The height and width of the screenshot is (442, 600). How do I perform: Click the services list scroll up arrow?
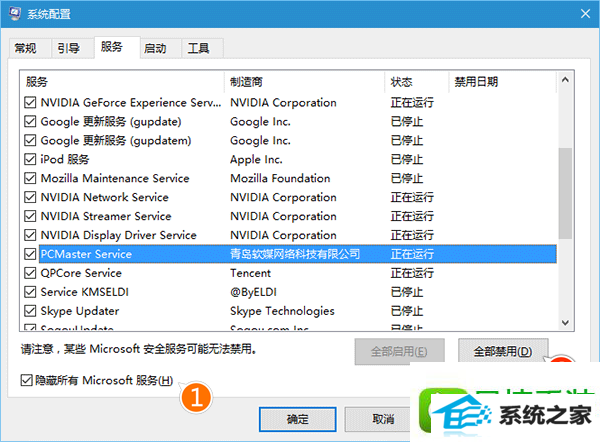point(565,80)
